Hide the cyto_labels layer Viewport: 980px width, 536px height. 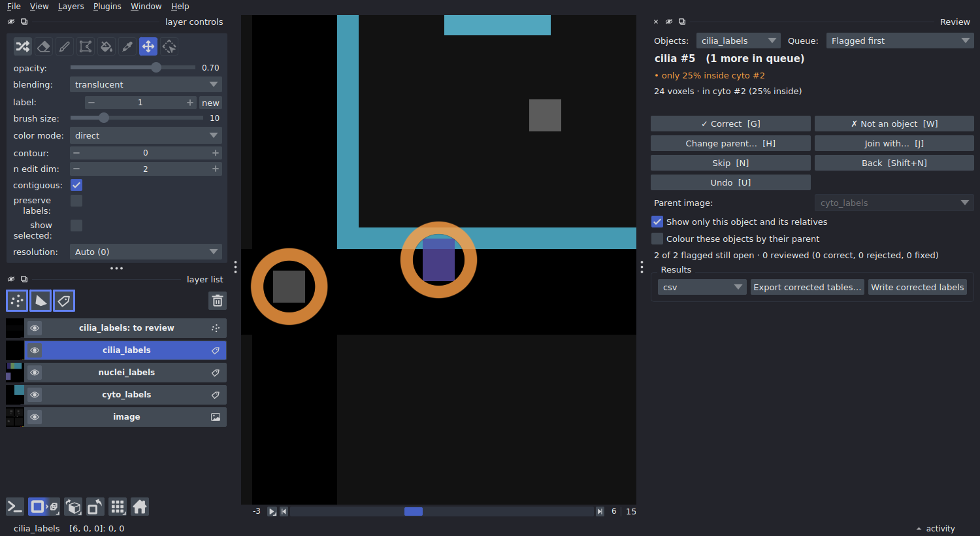click(x=35, y=395)
